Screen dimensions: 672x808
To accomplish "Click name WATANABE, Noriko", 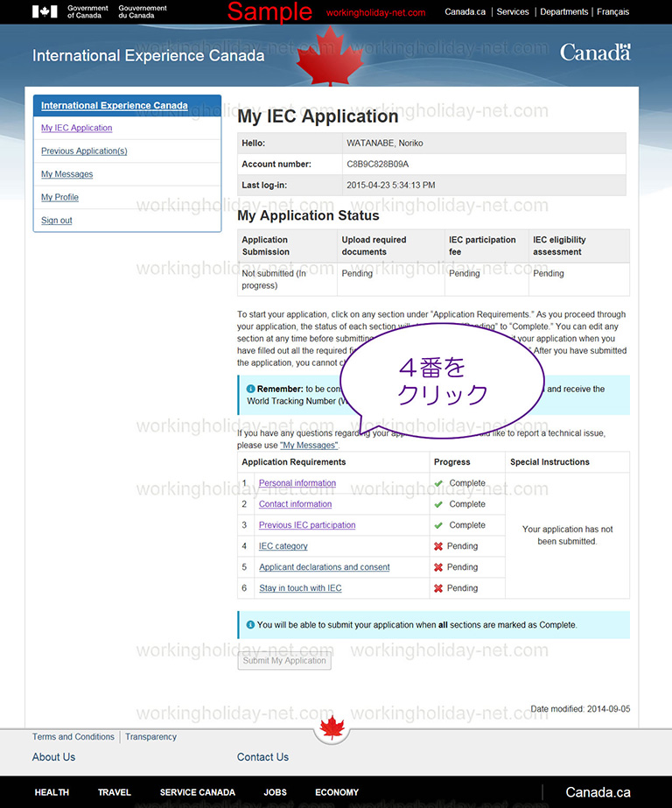I will pos(385,144).
